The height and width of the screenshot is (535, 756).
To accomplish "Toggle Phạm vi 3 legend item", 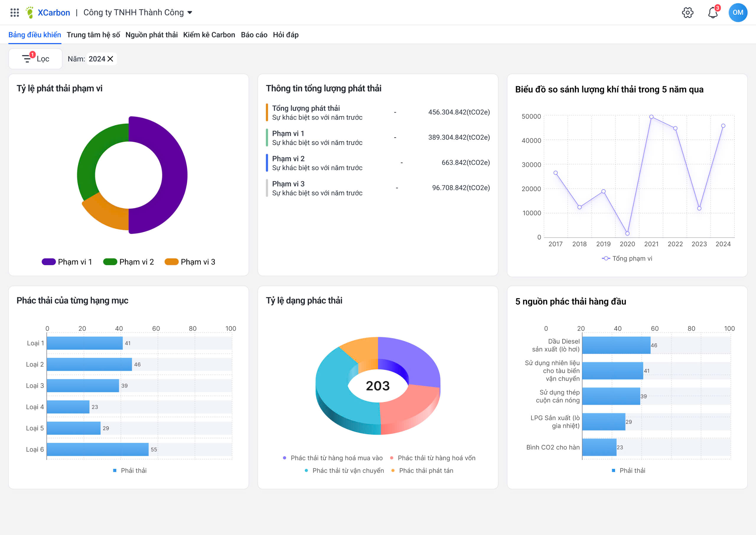I will pos(190,262).
